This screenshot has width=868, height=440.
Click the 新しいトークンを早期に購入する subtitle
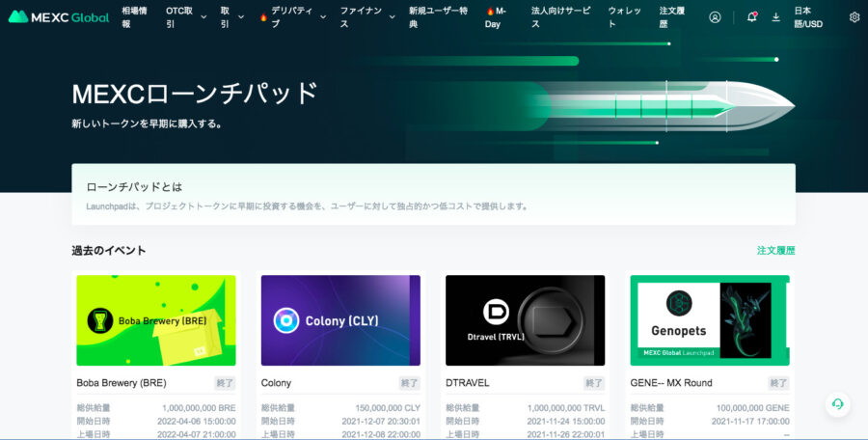point(147,124)
